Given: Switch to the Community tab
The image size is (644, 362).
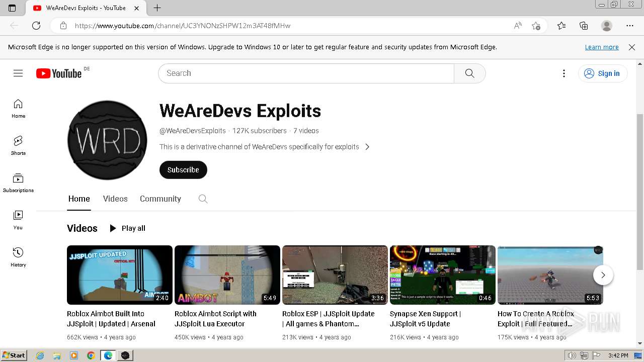Looking at the screenshot, I should click(x=160, y=199).
